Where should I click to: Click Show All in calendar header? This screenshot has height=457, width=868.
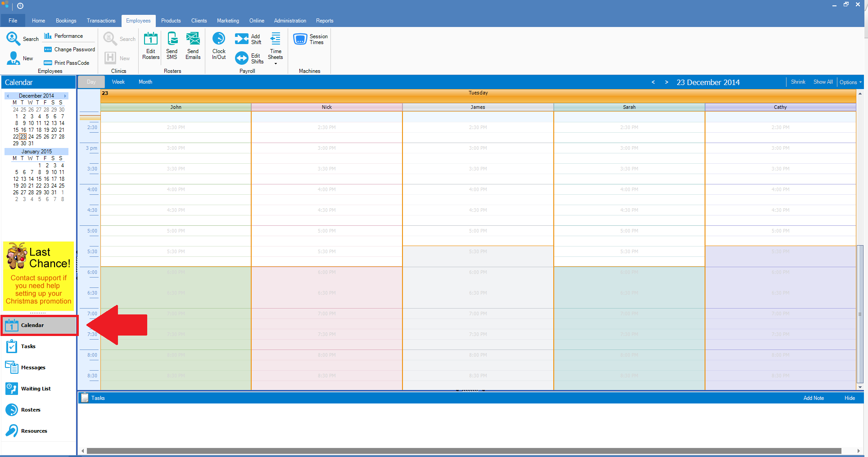pyautogui.click(x=823, y=82)
